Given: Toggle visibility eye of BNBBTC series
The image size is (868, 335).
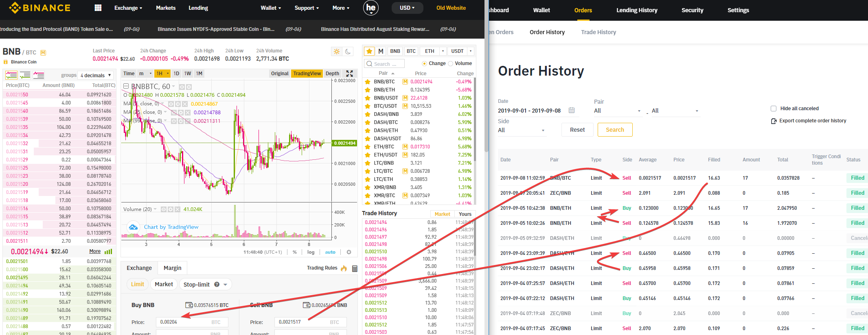Looking at the screenshot, I should (x=182, y=87).
